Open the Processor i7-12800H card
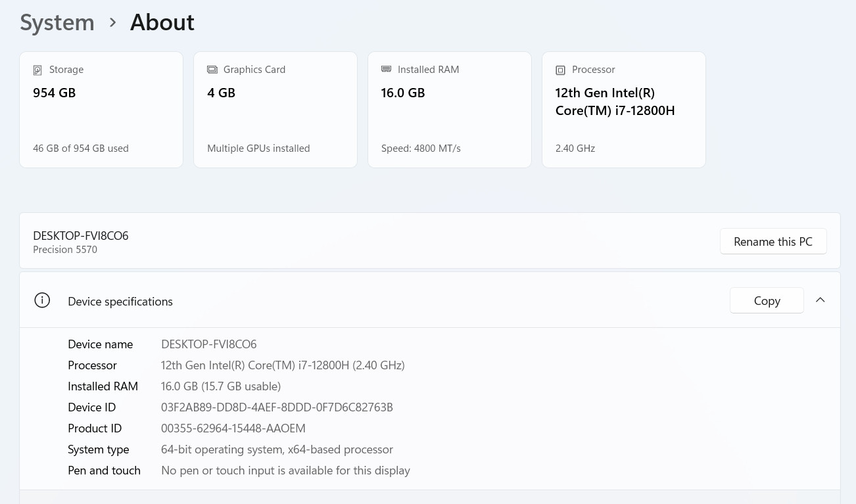 coord(624,110)
